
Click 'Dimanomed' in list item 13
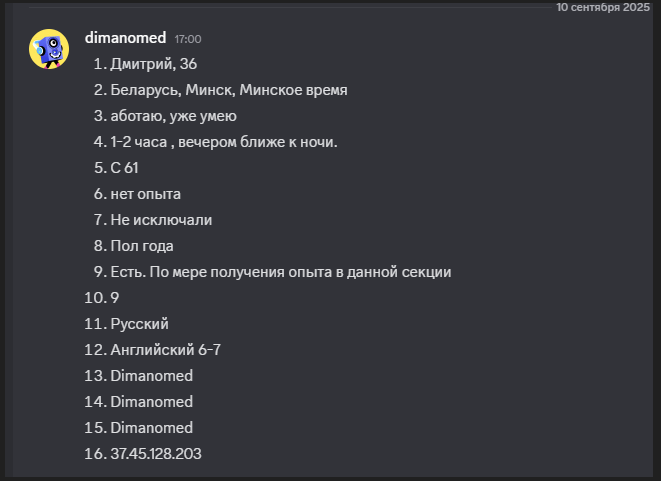tap(151, 376)
